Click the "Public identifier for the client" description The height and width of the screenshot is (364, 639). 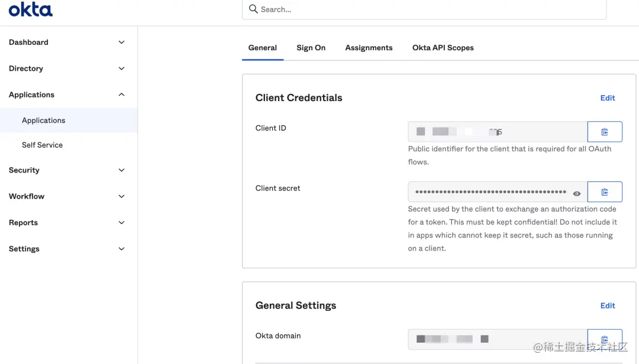[509, 155]
